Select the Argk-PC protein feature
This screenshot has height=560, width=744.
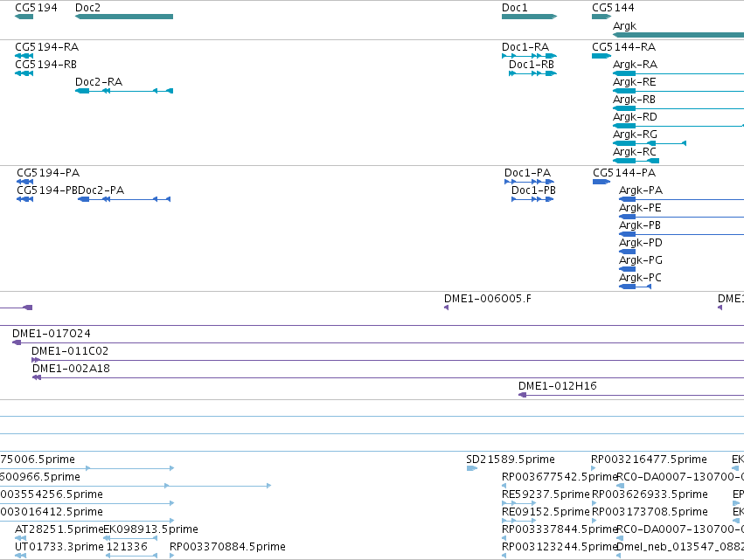(x=636, y=287)
